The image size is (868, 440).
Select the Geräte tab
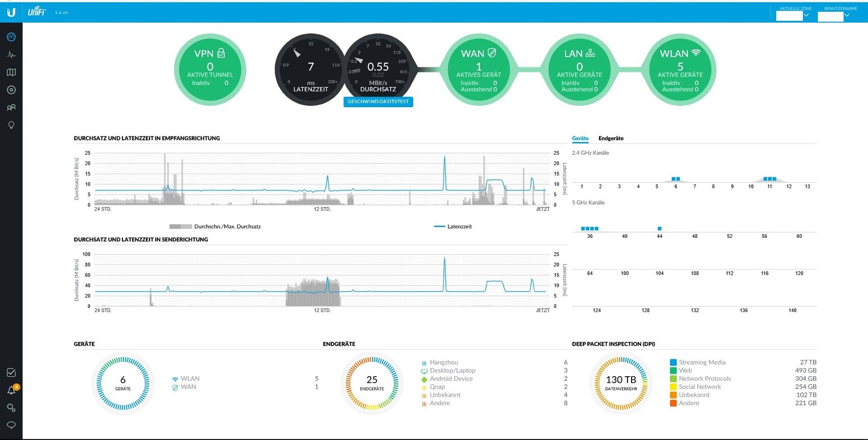tap(580, 138)
